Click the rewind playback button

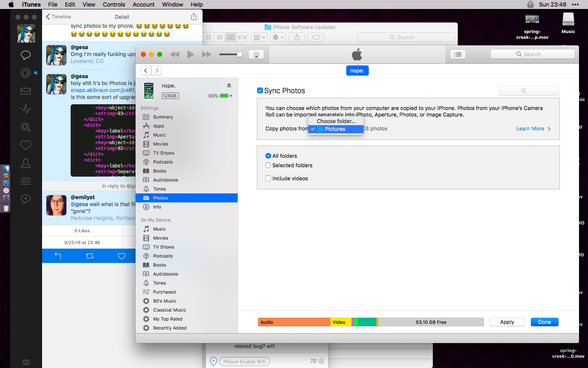(x=175, y=54)
